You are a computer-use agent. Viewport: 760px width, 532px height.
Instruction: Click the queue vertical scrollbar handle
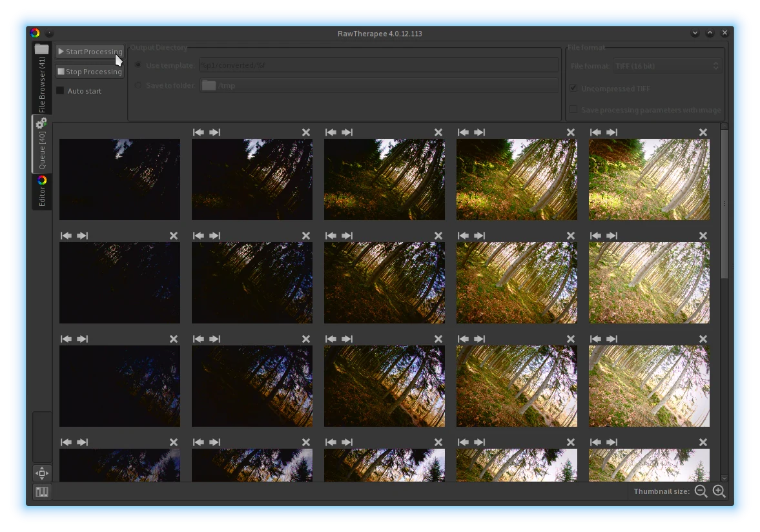pos(724,204)
